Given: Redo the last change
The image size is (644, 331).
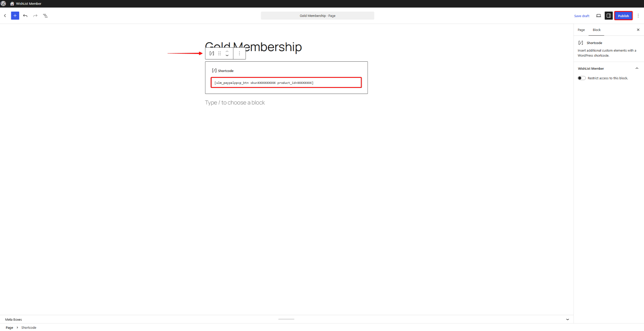Looking at the screenshot, I should (35, 16).
